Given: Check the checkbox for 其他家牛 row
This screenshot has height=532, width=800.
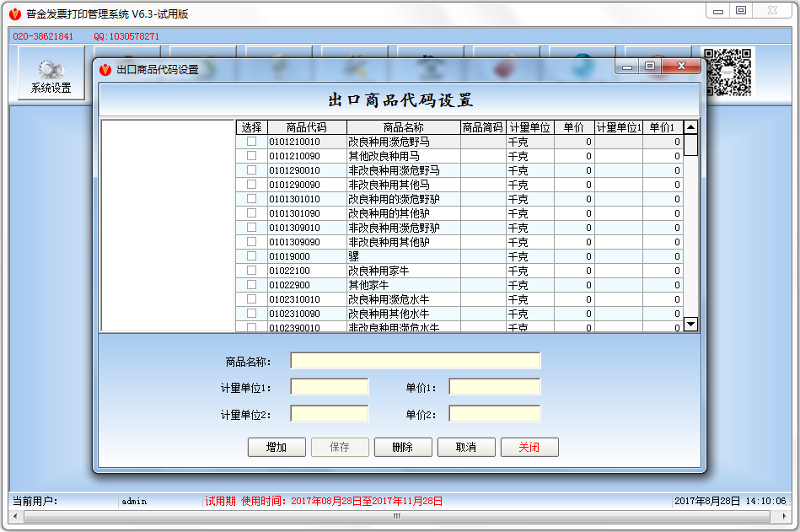Looking at the screenshot, I should (250, 285).
